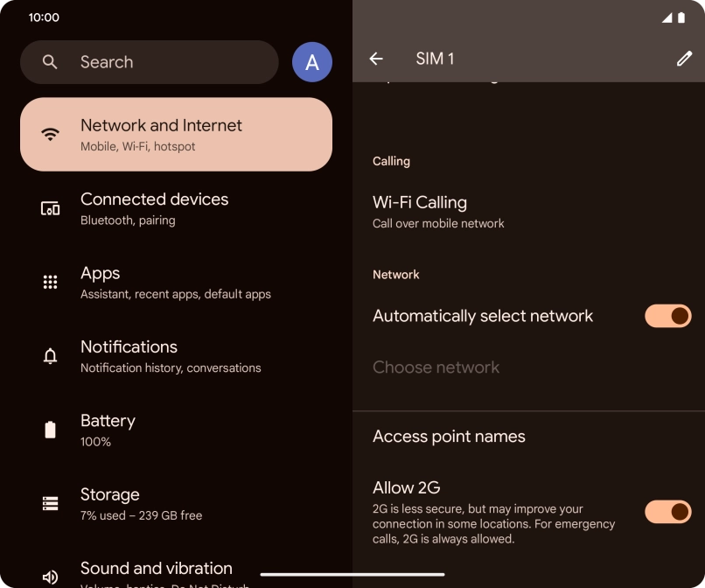Open Storage settings entry

click(x=177, y=503)
